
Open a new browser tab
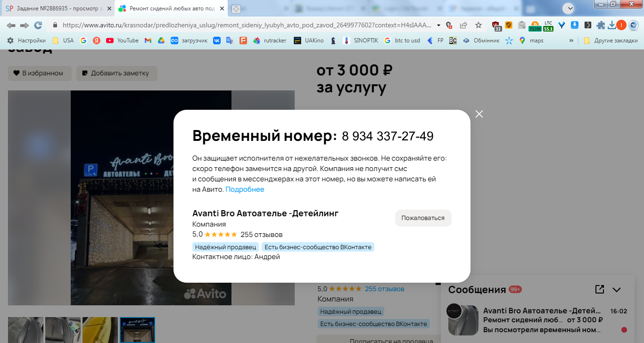pyautogui.click(x=236, y=8)
